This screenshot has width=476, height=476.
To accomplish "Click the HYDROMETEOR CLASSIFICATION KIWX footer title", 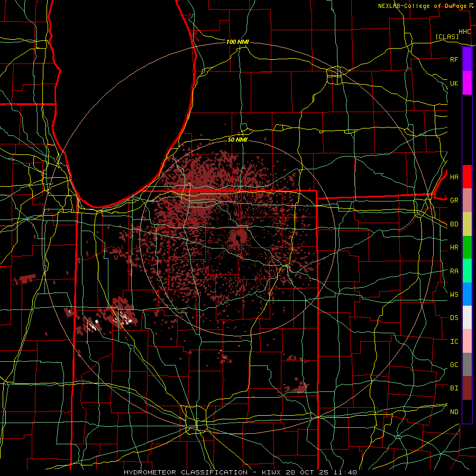I will coord(240,472).
